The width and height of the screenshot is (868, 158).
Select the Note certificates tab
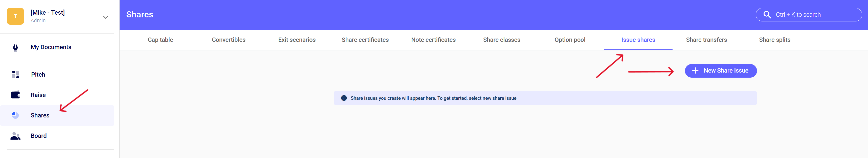(433, 40)
